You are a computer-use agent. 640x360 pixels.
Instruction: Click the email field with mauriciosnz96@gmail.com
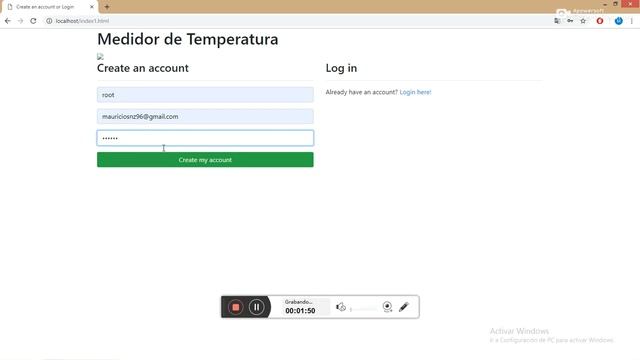pos(205,116)
